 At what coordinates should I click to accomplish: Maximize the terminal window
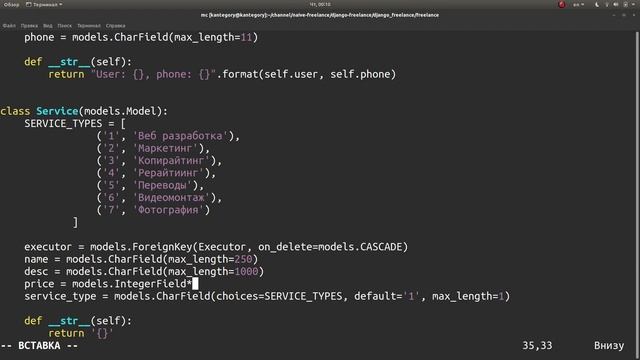pyautogui.click(x=624, y=15)
